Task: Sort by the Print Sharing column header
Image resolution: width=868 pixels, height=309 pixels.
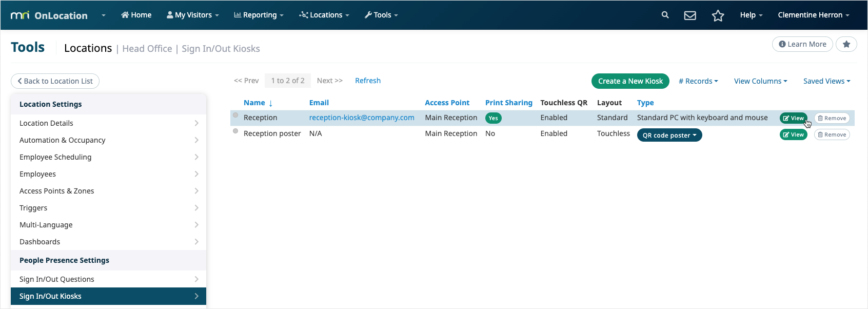Action: pyautogui.click(x=509, y=103)
